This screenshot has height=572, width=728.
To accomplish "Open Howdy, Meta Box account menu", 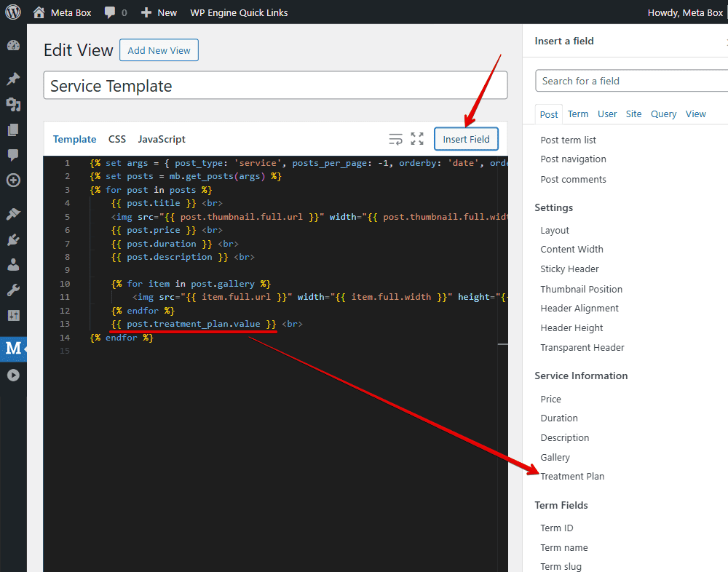I will pyautogui.click(x=685, y=12).
